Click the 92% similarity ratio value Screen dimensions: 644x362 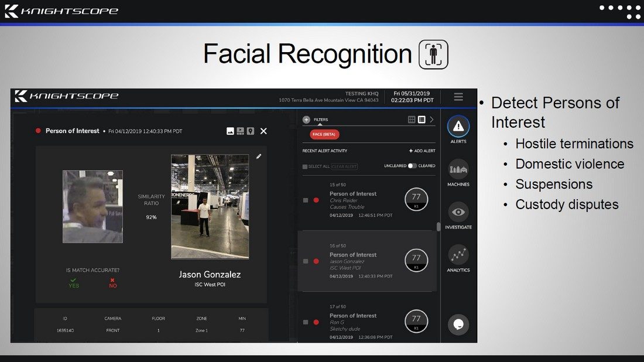tap(151, 217)
